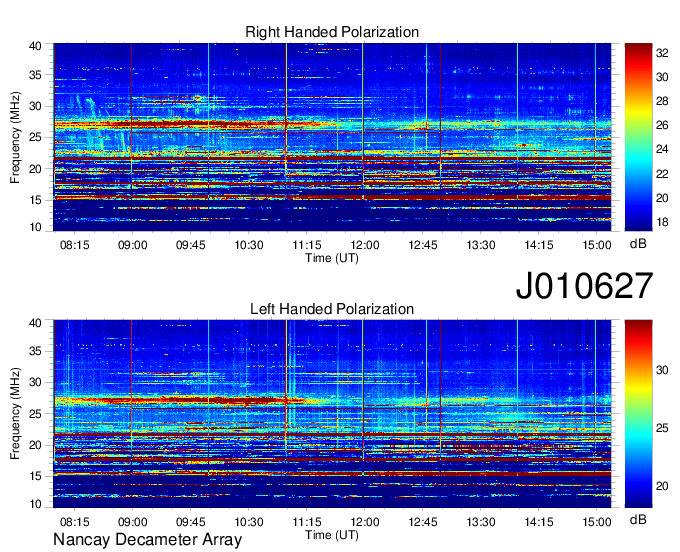This screenshot has height=552, width=680.
Task: Click Time (UT) label under Right Handed plot
Action: tap(332, 258)
